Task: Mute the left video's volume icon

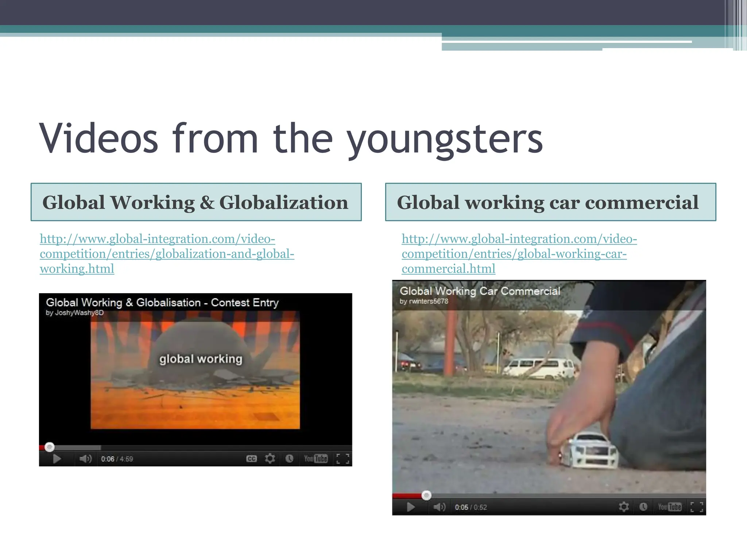Action: click(86, 459)
